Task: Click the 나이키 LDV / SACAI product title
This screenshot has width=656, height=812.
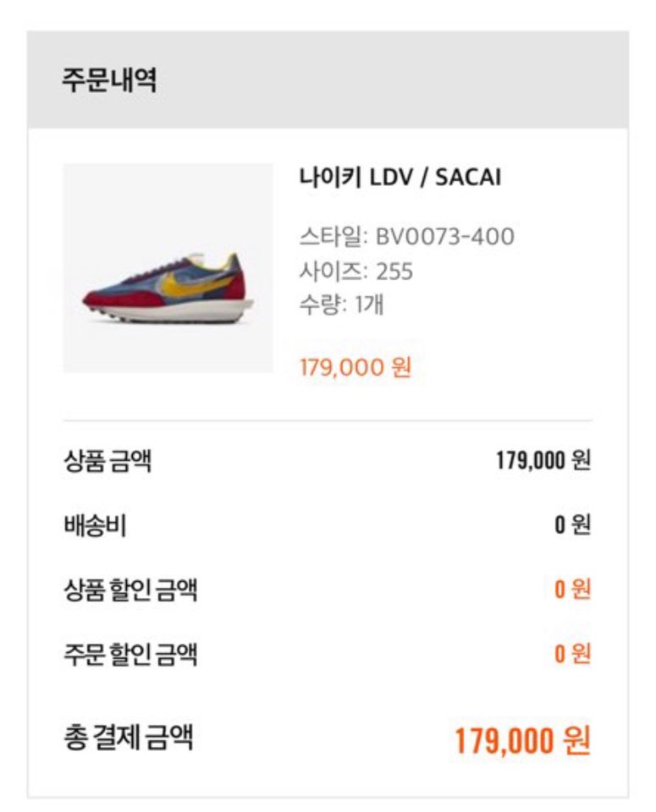Action: 400,177
